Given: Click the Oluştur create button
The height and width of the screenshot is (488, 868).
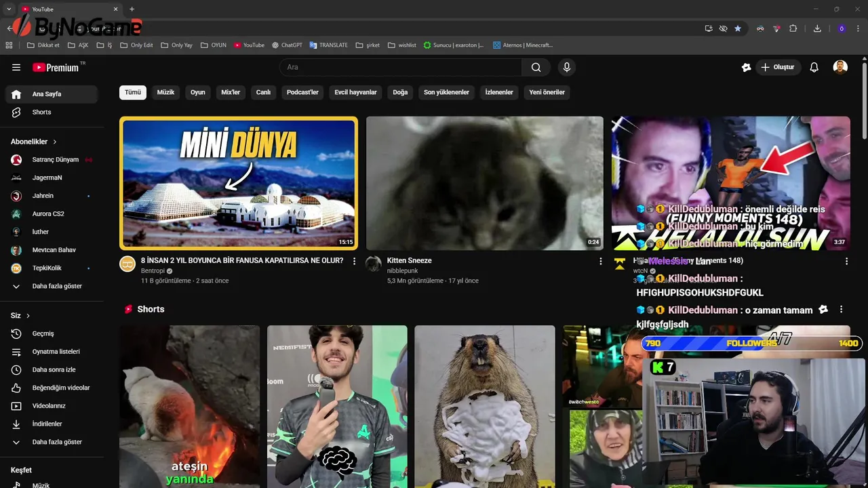Looking at the screenshot, I should [x=778, y=67].
